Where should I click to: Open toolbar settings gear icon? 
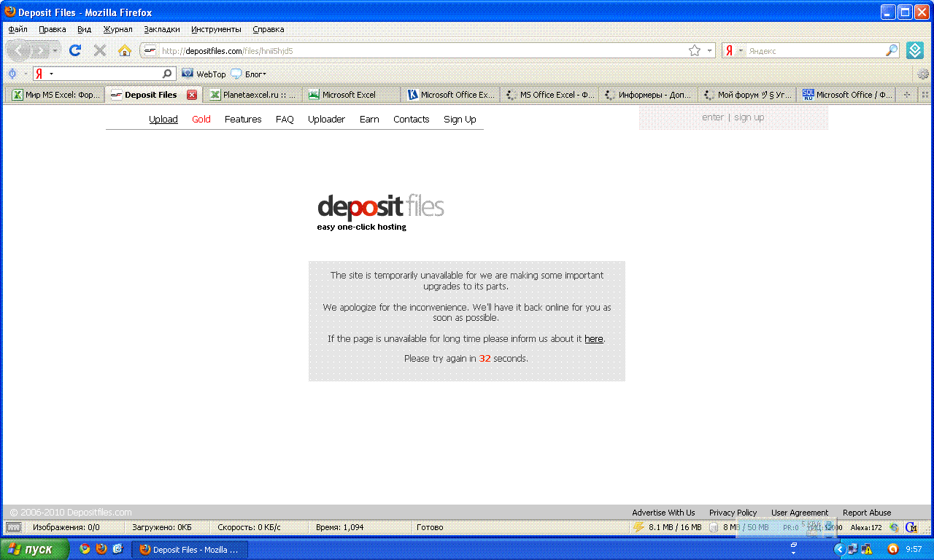point(923,74)
